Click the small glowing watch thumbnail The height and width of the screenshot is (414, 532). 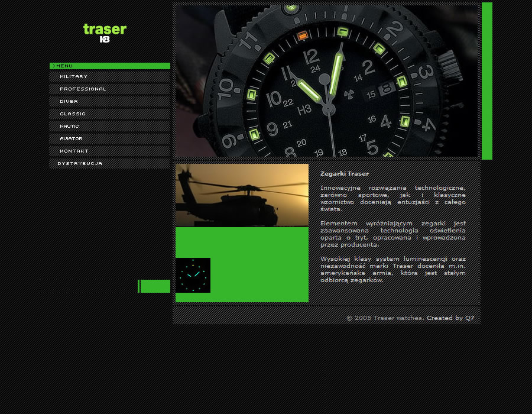point(193,275)
